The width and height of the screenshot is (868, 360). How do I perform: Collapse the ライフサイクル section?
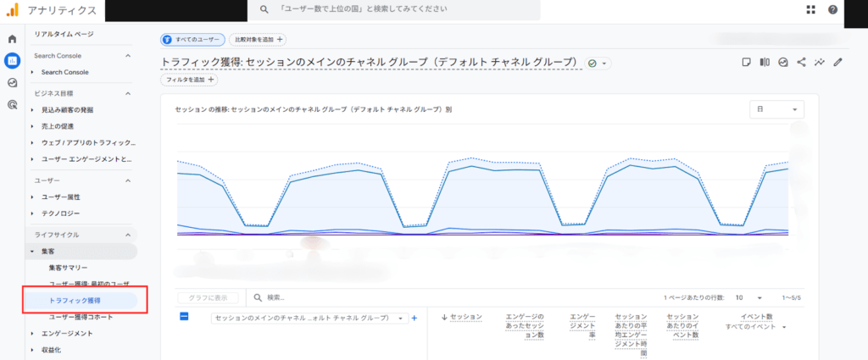click(83, 235)
